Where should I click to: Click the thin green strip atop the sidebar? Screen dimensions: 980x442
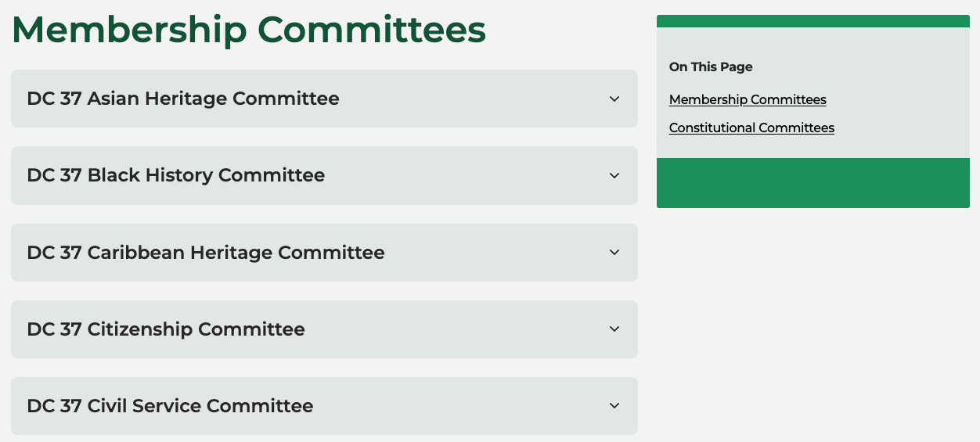tap(812, 21)
